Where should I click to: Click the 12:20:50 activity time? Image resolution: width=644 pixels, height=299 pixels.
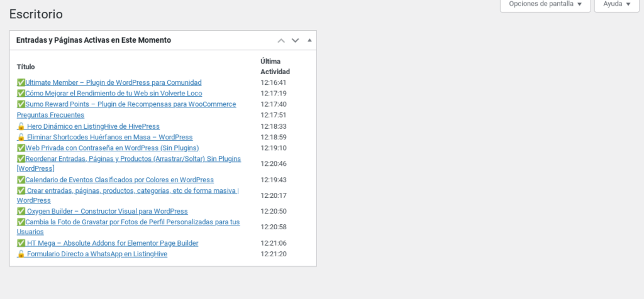274,211
